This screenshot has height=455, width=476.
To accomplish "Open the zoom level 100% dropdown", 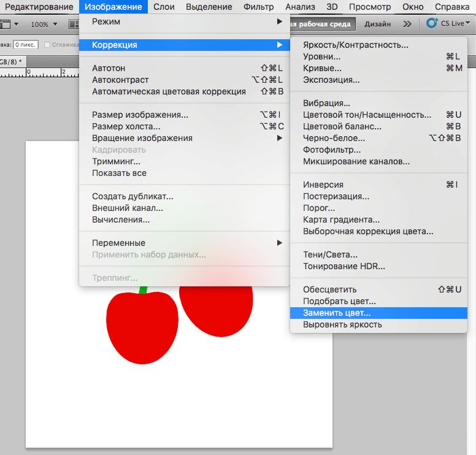I will (44, 24).
